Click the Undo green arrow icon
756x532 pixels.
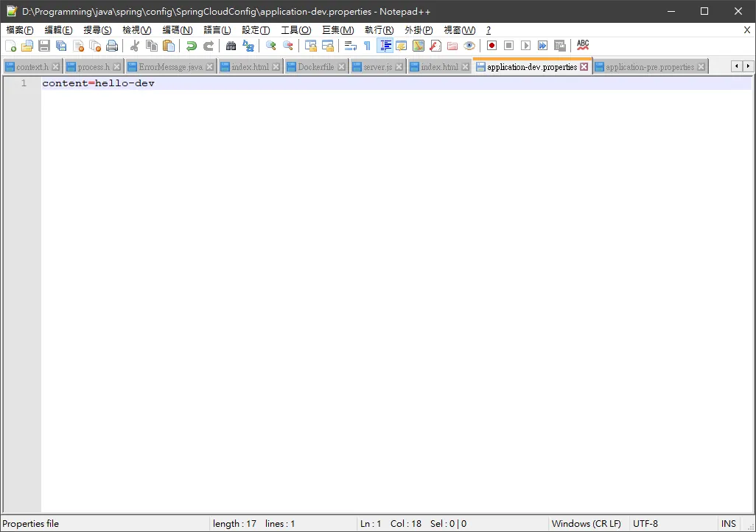pyautogui.click(x=192, y=46)
